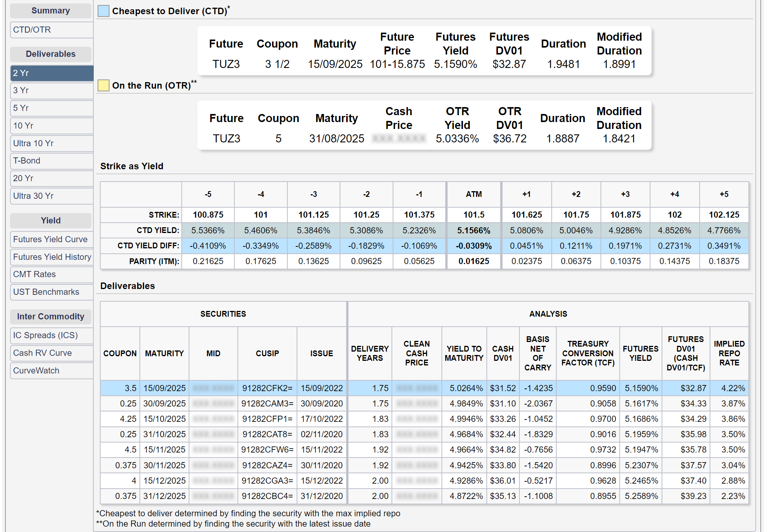Open UST Benchmarks page

(x=51, y=292)
